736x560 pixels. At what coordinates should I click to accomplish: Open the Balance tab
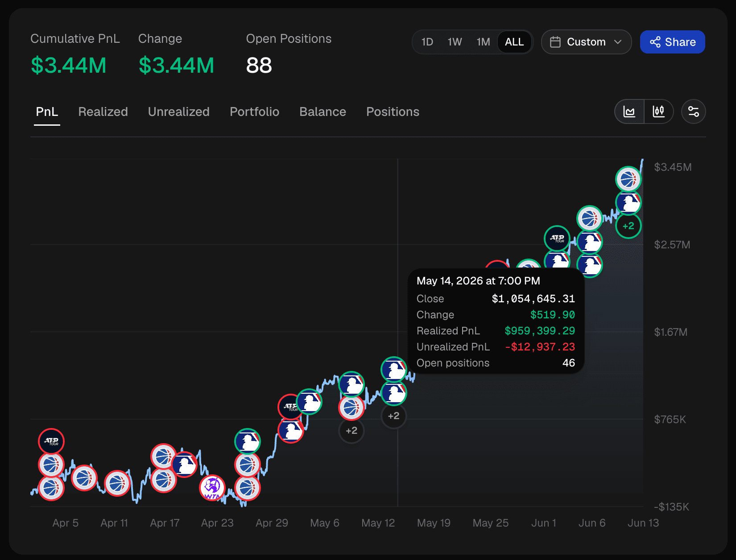323,112
